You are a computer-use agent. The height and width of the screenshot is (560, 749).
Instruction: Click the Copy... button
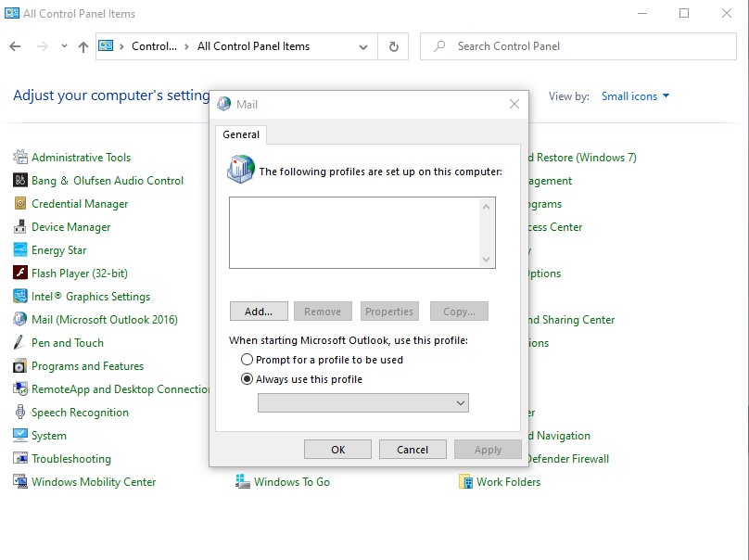pyautogui.click(x=459, y=312)
